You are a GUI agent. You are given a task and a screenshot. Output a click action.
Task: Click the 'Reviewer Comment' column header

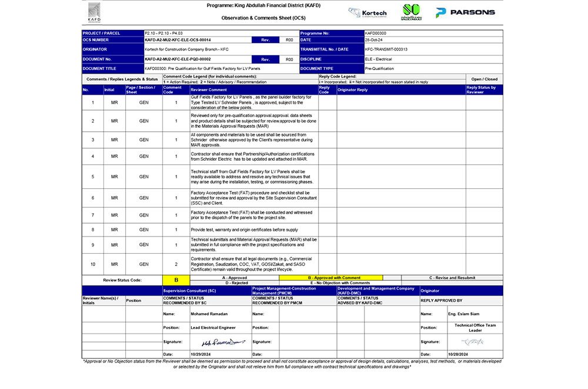253,89
